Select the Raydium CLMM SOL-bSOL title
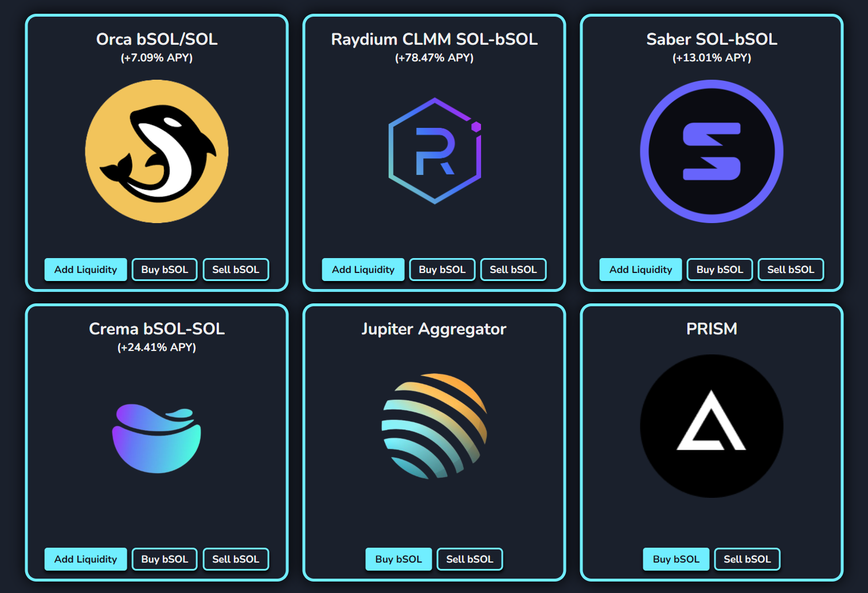Viewport: 868px width, 593px height. (x=434, y=39)
